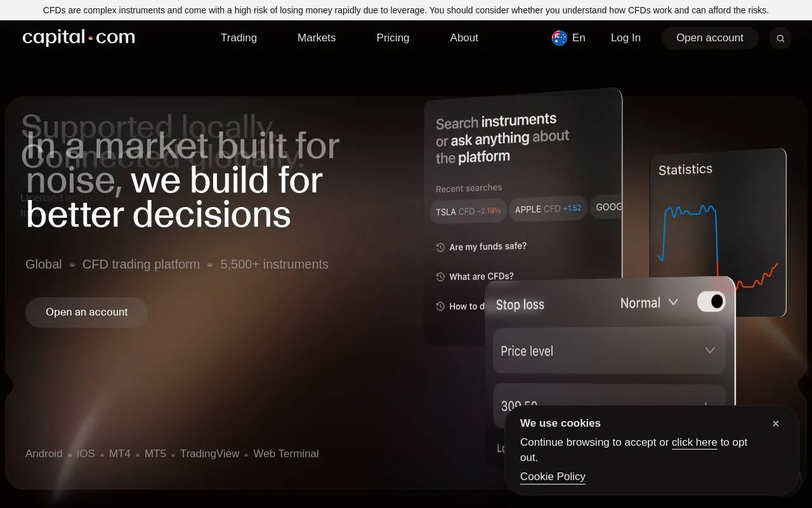Viewport: 812px width, 508px height.
Task: Select the En language option
Action: pyautogui.click(x=579, y=37)
